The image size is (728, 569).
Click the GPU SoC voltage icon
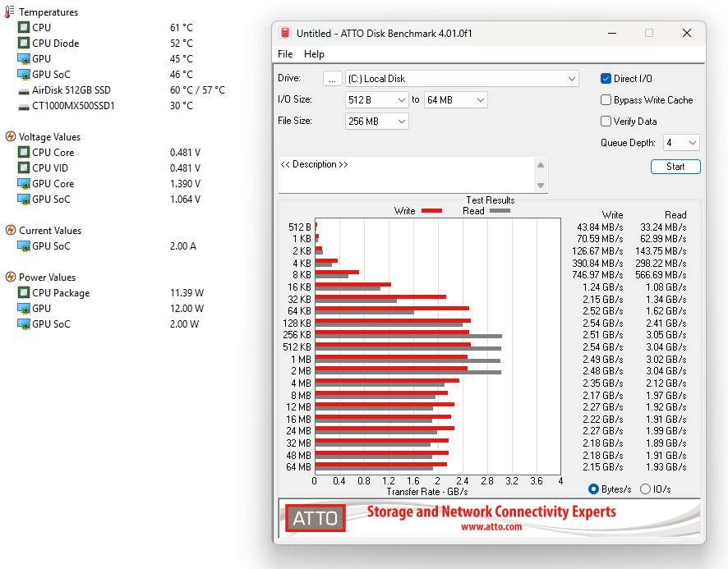(x=24, y=199)
